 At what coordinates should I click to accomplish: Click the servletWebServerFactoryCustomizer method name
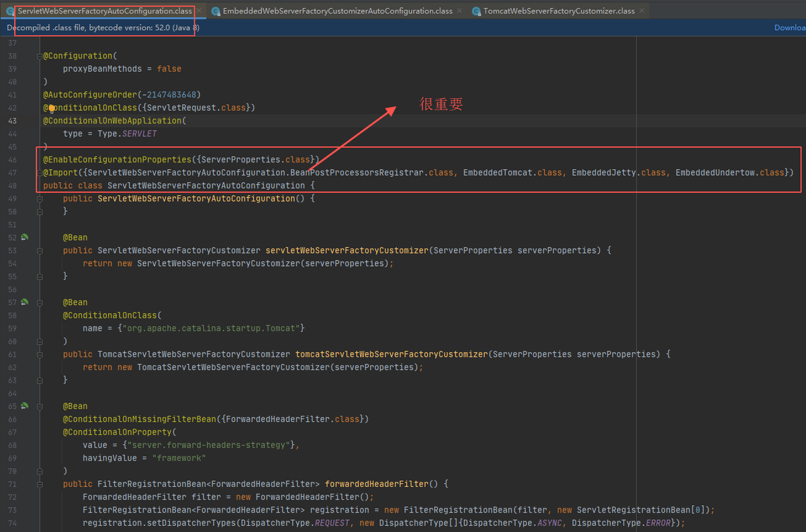[x=347, y=250]
